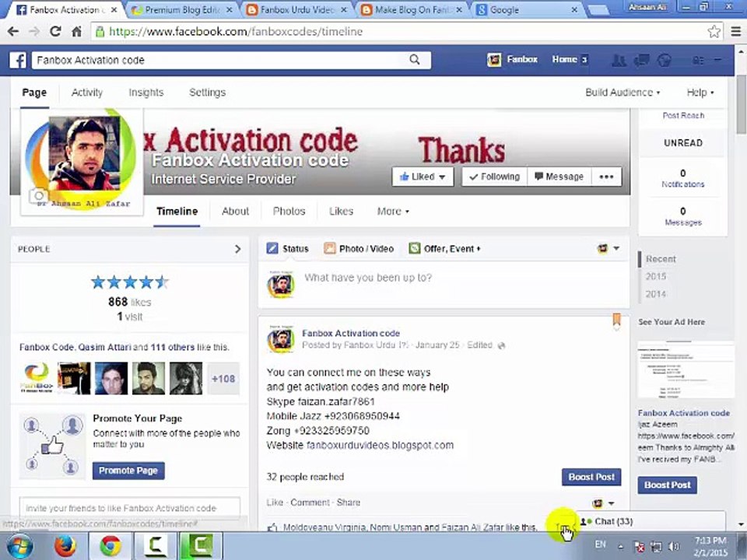Click browser back arrow

click(x=13, y=31)
